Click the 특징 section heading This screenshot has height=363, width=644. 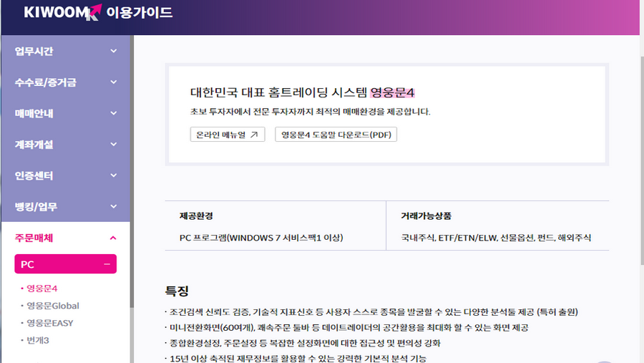coord(177,291)
